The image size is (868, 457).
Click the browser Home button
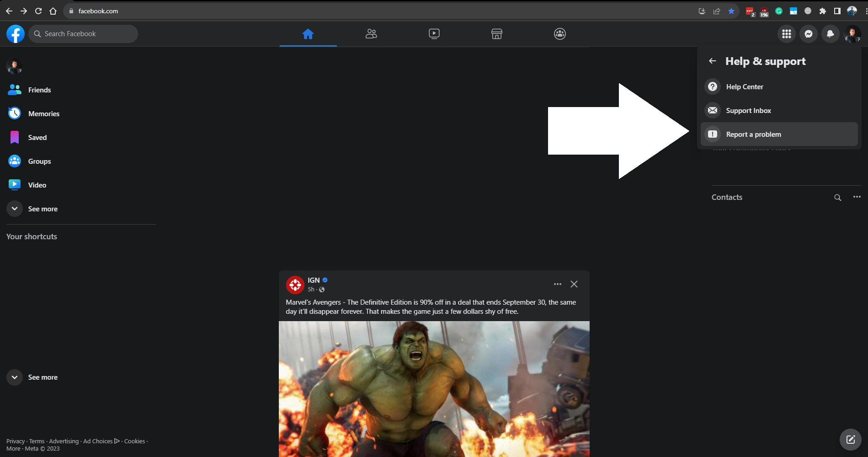[53, 11]
